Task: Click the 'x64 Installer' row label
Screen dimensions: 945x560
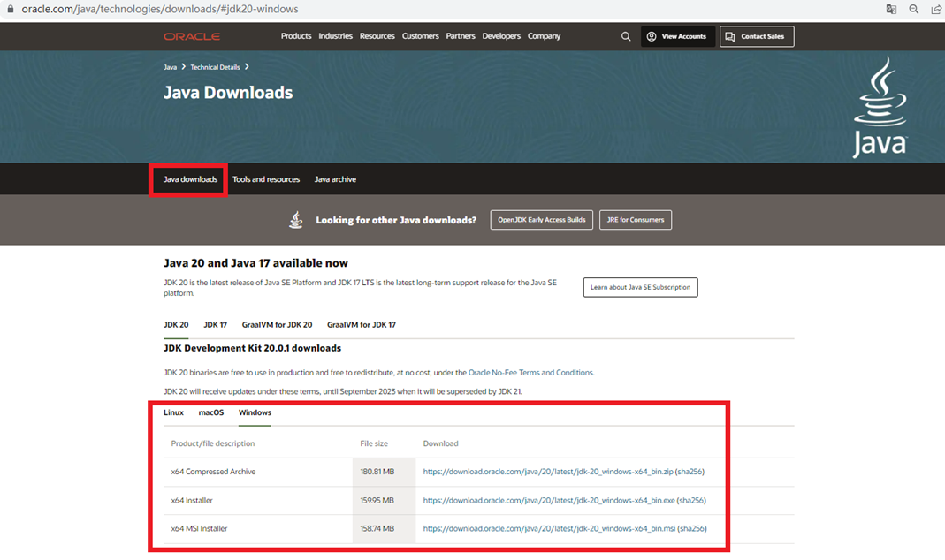Action: [x=192, y=501]
